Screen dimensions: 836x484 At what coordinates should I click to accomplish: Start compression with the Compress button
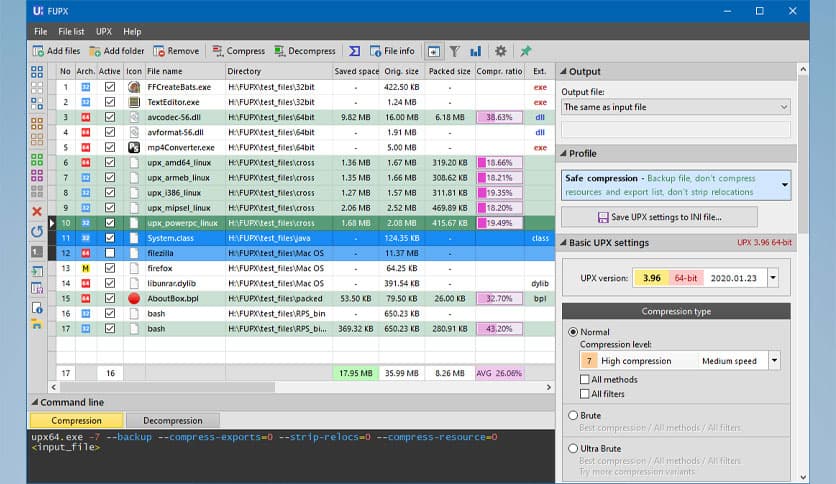pyautogui.click(x=238, y=51)
